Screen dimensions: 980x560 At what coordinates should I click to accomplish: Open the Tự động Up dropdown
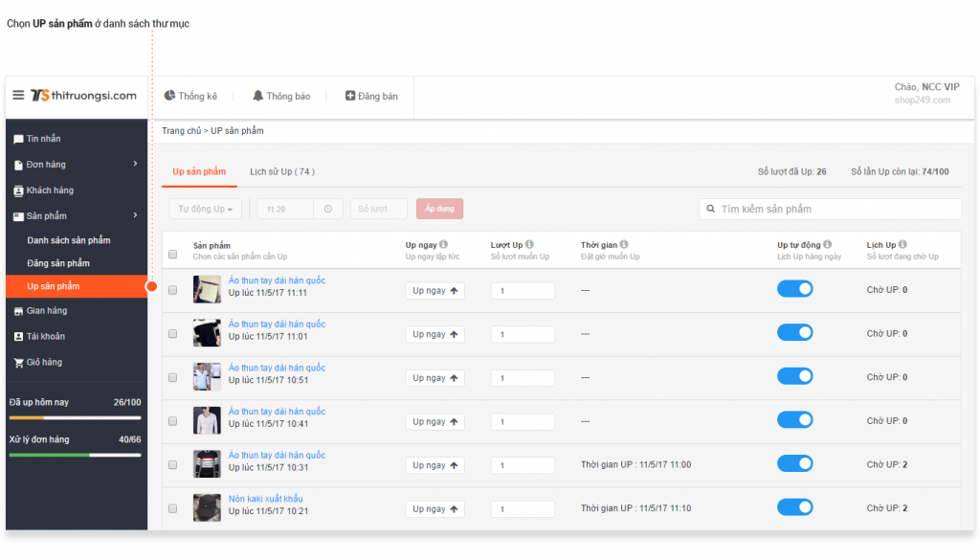pos(205,209)
